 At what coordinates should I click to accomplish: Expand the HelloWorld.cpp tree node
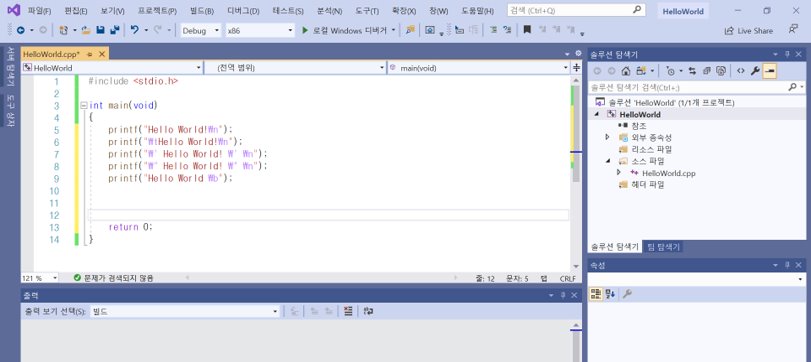(x=619, y=172)
